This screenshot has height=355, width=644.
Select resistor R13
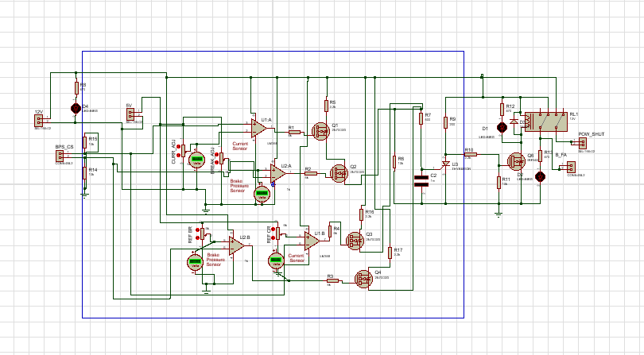pyautogui.click(x=541, y=156)
